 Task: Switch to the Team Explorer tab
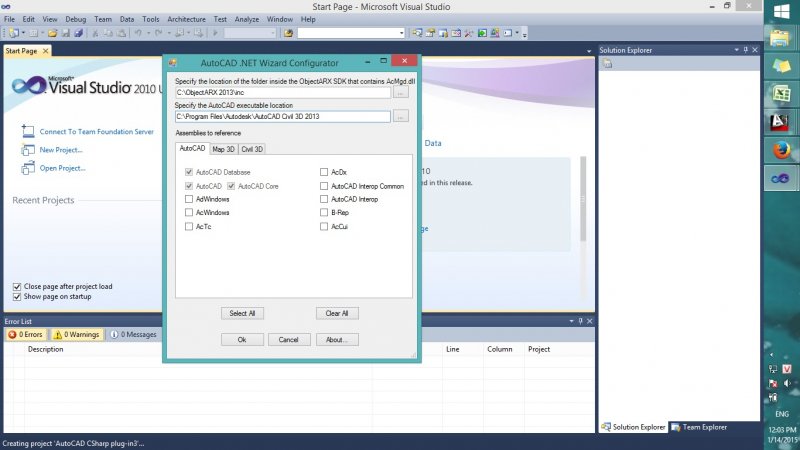pyautogui.click(x=698, y=427)
